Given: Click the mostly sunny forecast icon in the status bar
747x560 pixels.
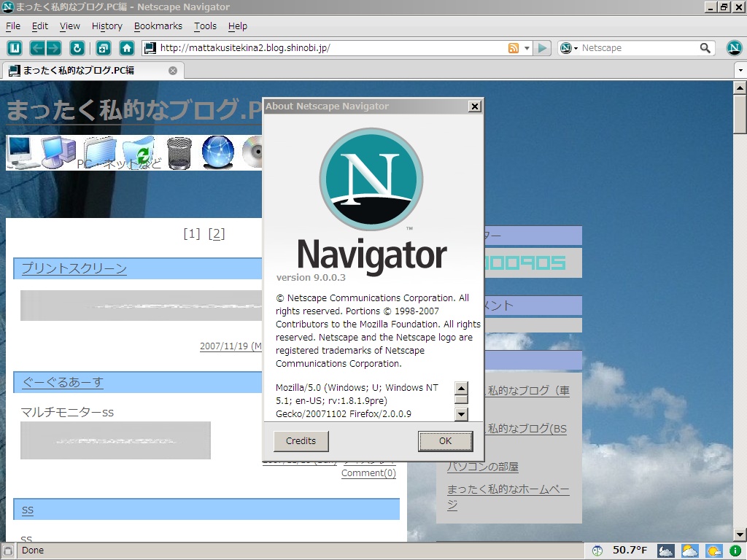Looking at the screenshot, I should tap(713, 551).
